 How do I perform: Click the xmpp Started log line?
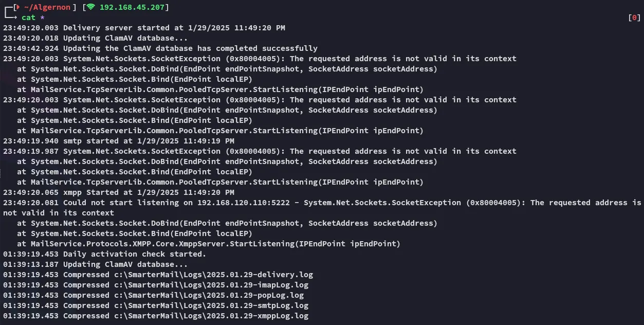point(119,192)
